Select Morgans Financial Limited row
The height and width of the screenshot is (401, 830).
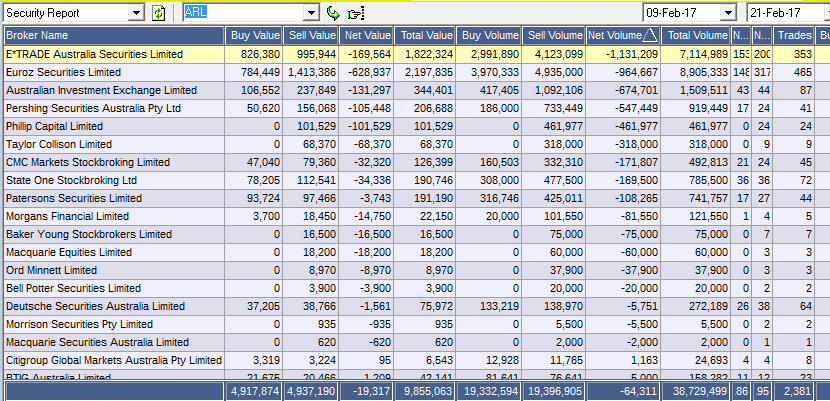(x=415, y=216)
